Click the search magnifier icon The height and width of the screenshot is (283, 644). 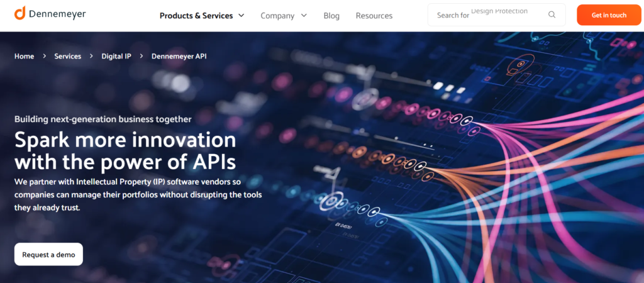point(552,15)
